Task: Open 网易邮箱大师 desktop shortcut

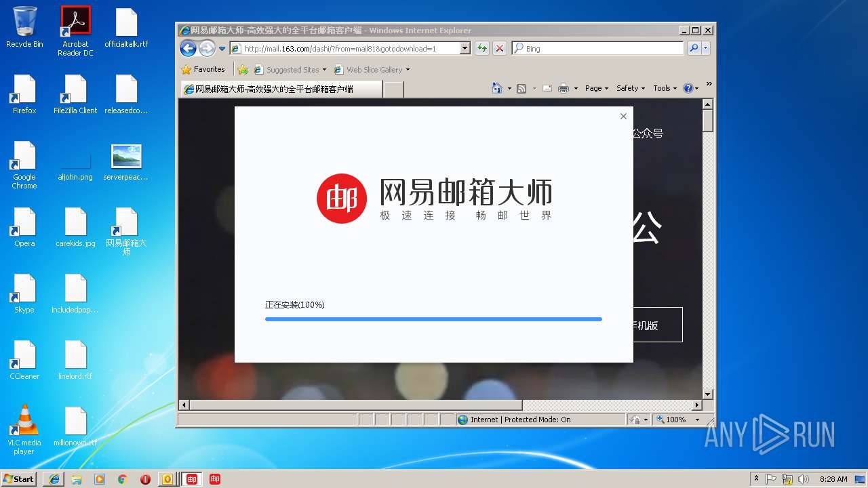Action: point(126,231)
